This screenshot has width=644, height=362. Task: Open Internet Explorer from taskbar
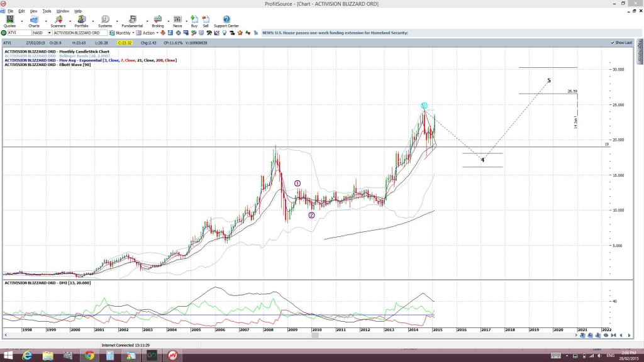pos(27,356)
